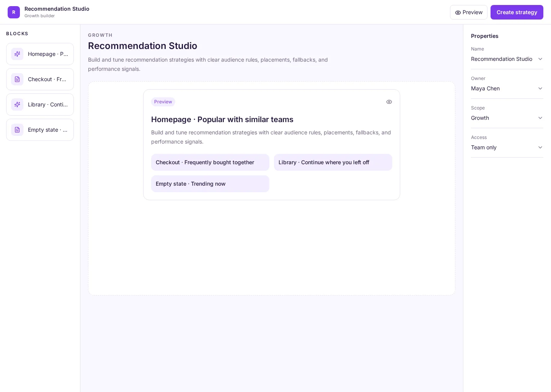Click the Recommendation Studio page title

point(143,46)
